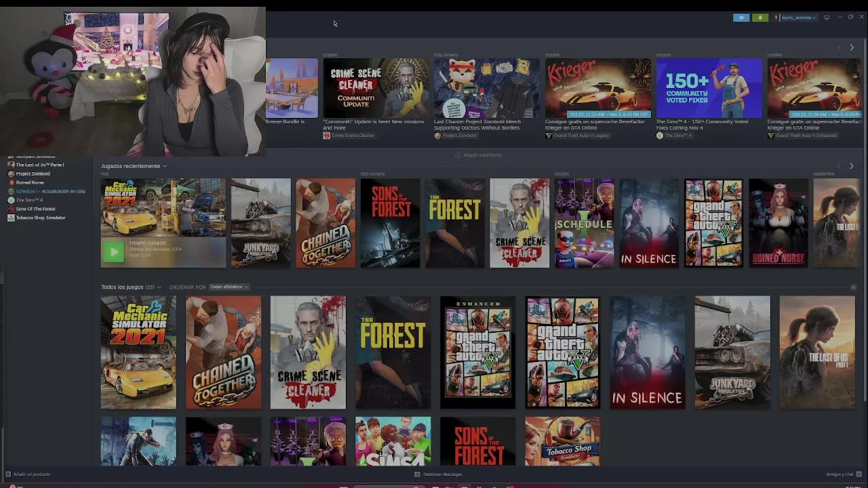Show previous news items in top shelf
868x488 pixels.
coord(839,47)
